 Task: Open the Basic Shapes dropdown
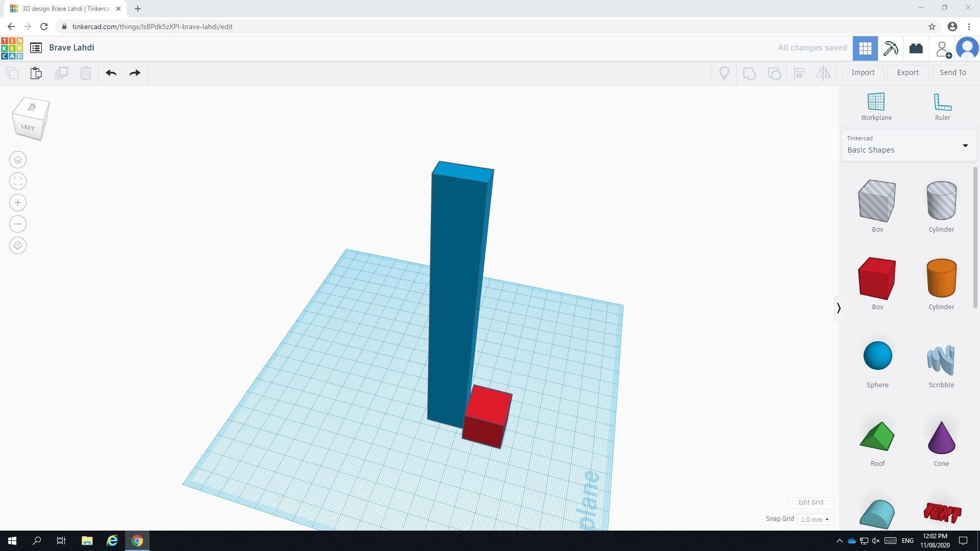click(909, 145)
